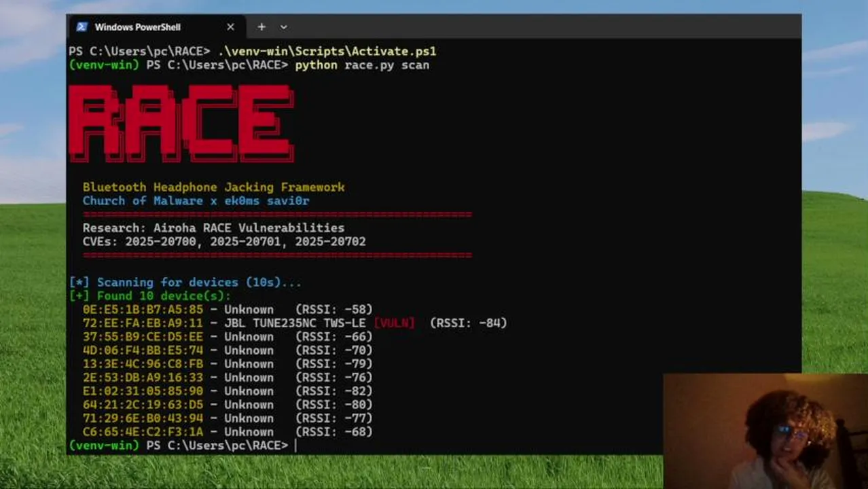Click 'Research: Airoha RACE Vulnerabilities' line

click(x=213, y=228)
